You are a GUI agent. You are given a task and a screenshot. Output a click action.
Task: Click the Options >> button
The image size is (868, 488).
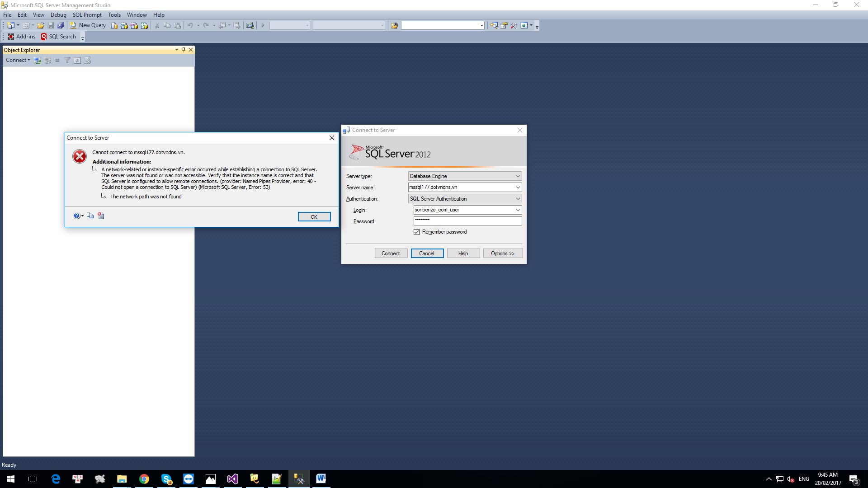503,253
